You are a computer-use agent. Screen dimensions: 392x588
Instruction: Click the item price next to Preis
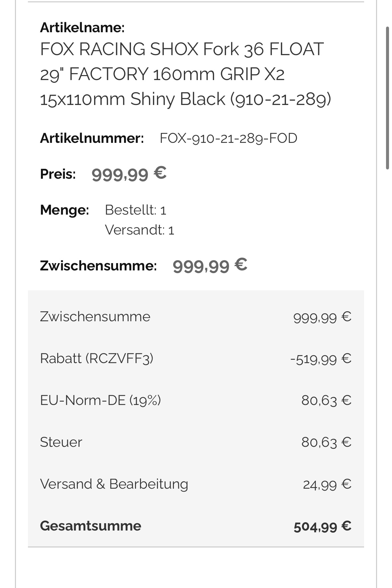(x=129, y=174)
